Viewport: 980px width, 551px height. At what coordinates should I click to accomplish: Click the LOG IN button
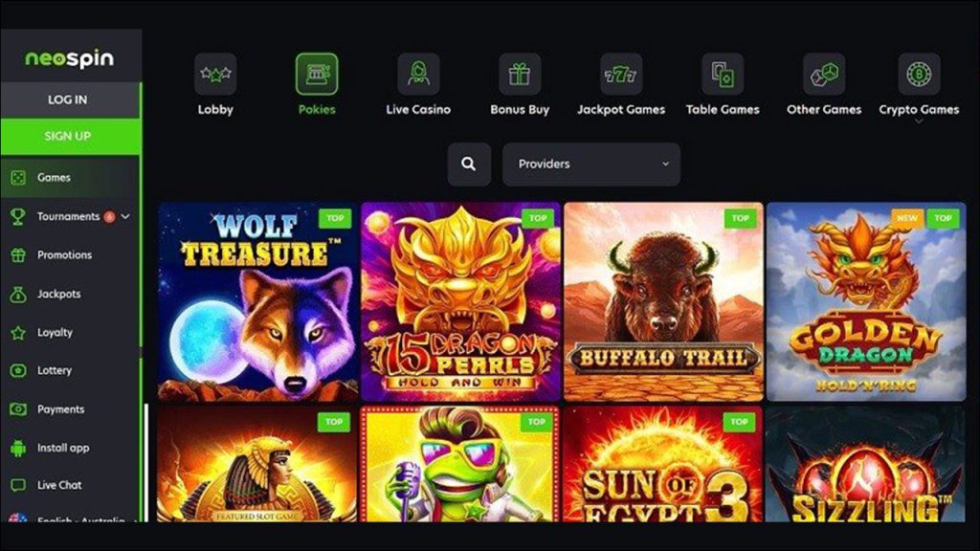coord(70,99)
